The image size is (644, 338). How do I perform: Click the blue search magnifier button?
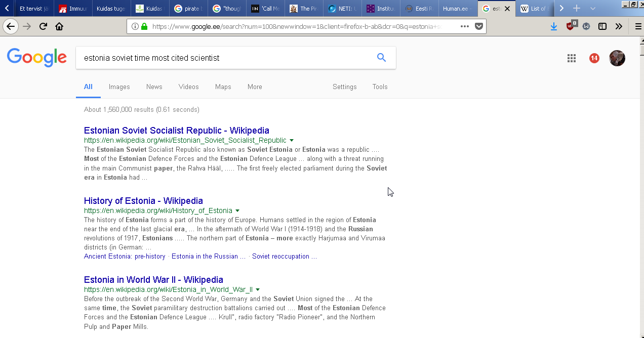point(382,58)
